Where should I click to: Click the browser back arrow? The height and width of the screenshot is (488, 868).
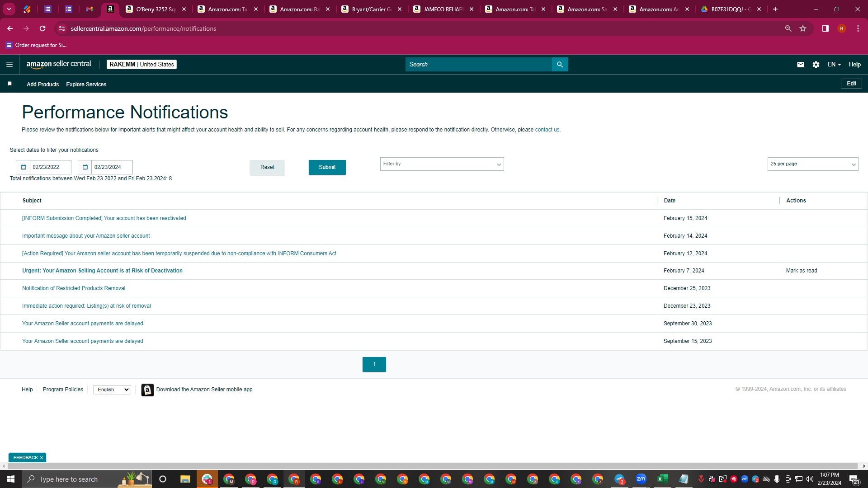point(10,28)
